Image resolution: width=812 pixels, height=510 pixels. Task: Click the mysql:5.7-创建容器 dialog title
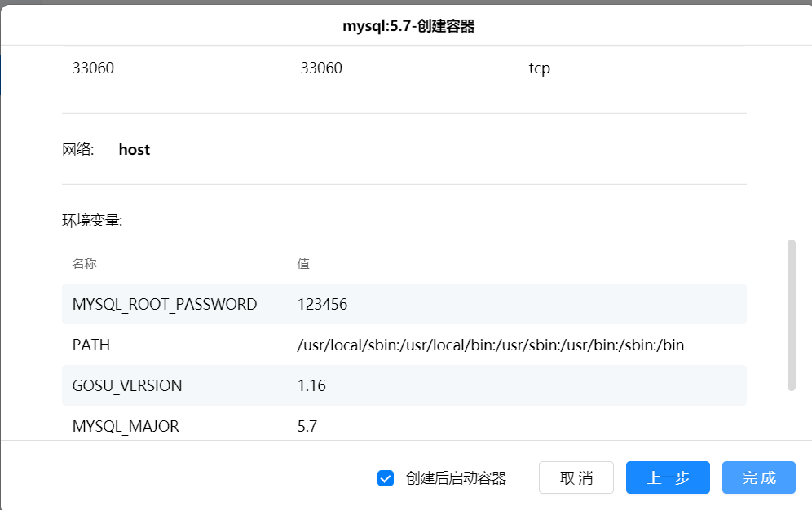(x=408, y=26)
